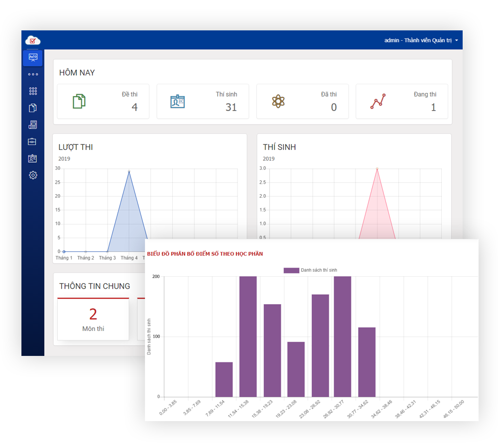498x448 pixels.
Task: Open the briefcase sidebar icon
Action: (32, 141)
